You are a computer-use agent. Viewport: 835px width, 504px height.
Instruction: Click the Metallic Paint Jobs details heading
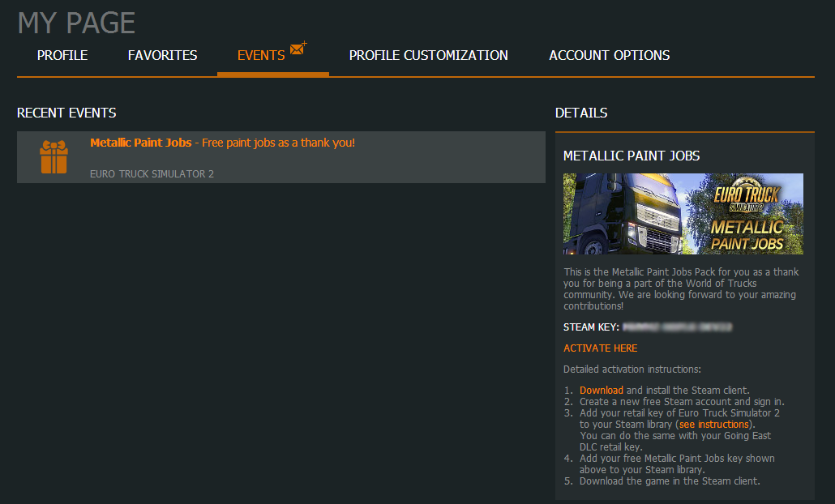pos(632,156)
